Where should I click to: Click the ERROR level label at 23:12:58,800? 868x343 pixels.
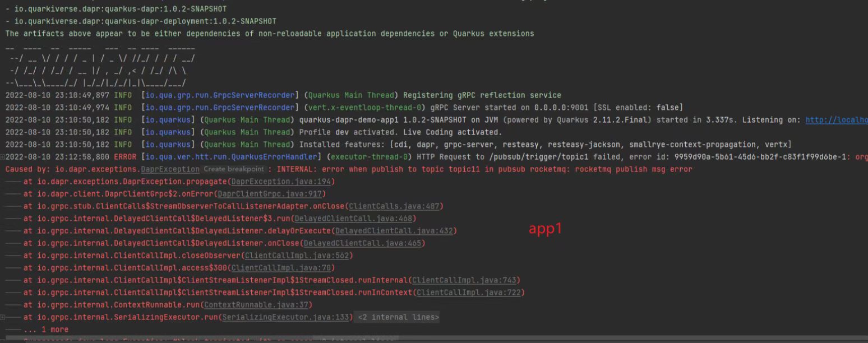click(125, 157)
